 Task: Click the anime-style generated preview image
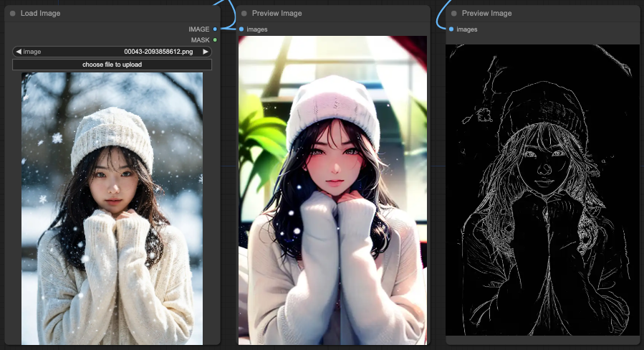pos(332,190)
